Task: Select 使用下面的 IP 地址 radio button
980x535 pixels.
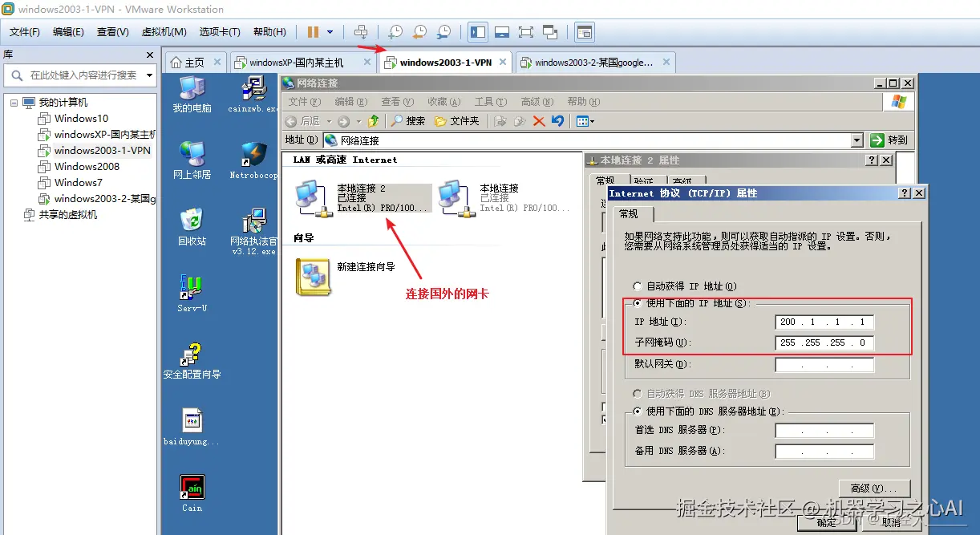Action: tap(638, 303)
